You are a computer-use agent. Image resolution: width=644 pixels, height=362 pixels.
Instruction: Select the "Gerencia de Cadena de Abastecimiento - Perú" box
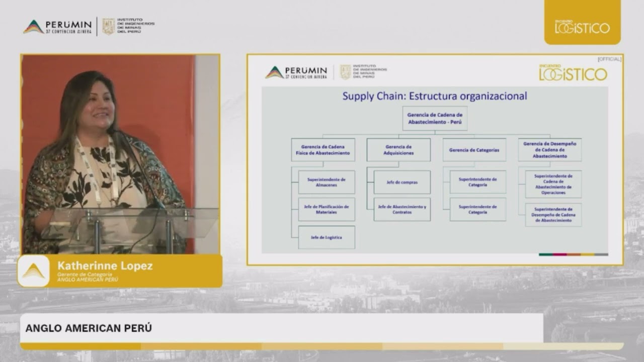pos(435,119)
